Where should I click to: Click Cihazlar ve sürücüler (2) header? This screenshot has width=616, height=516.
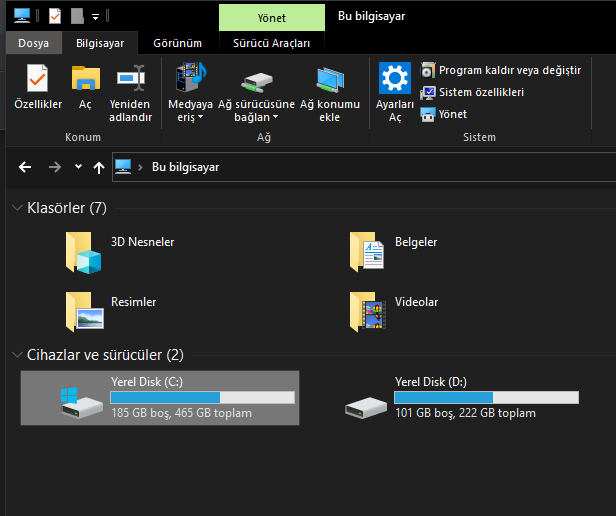105,355
